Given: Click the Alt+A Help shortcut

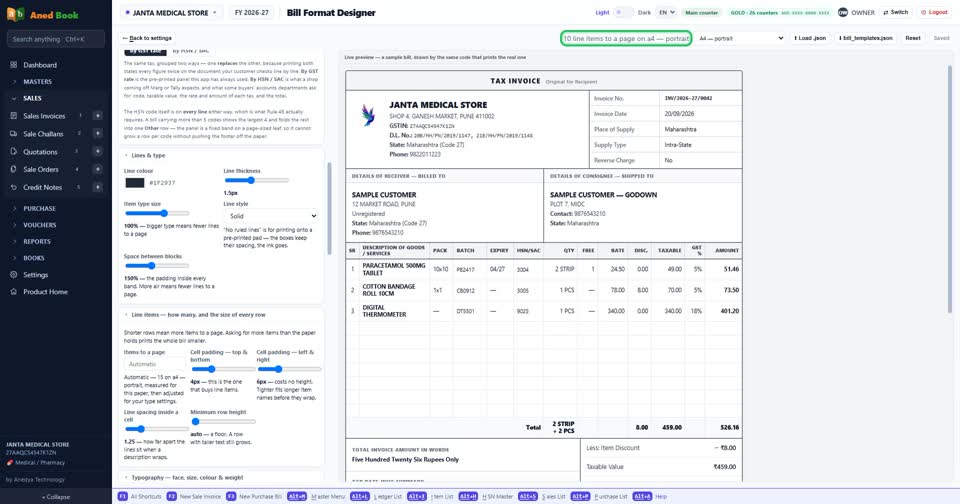Looking at the screenshot, I should coord(650,497).
